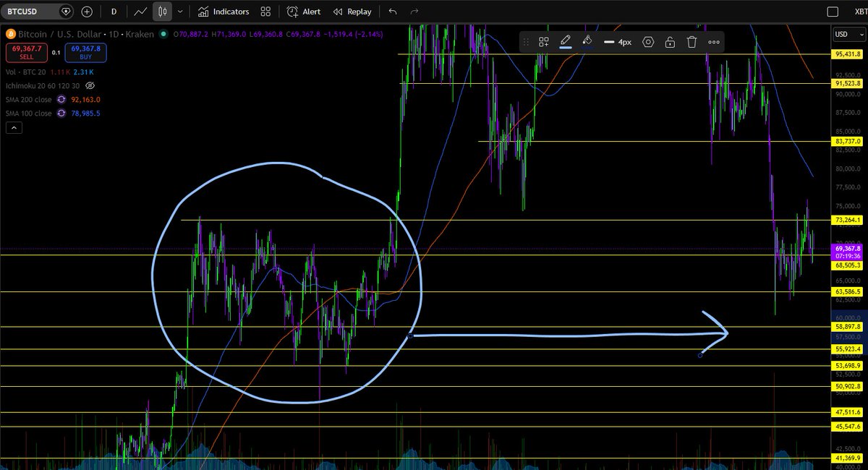This screenshot has width=868, height=470.
Task: Click the 58,897.8 price line label
Action: [x=847, y=327]
